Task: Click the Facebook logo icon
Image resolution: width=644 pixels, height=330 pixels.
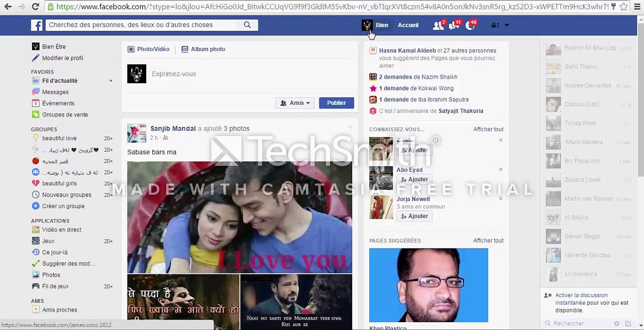Action: click(x=37, y=25)
